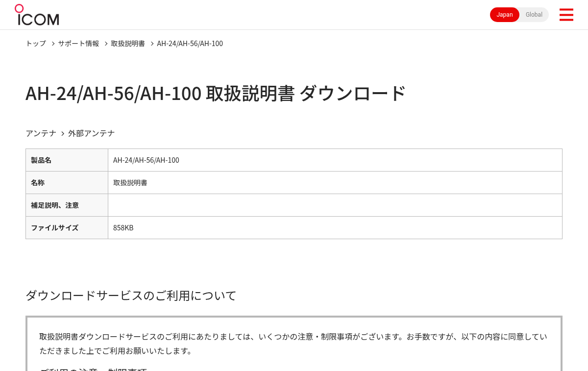The image size is (588, 371).
Task: Go to トップ breadcrumb
Action: tap(36, 44)
